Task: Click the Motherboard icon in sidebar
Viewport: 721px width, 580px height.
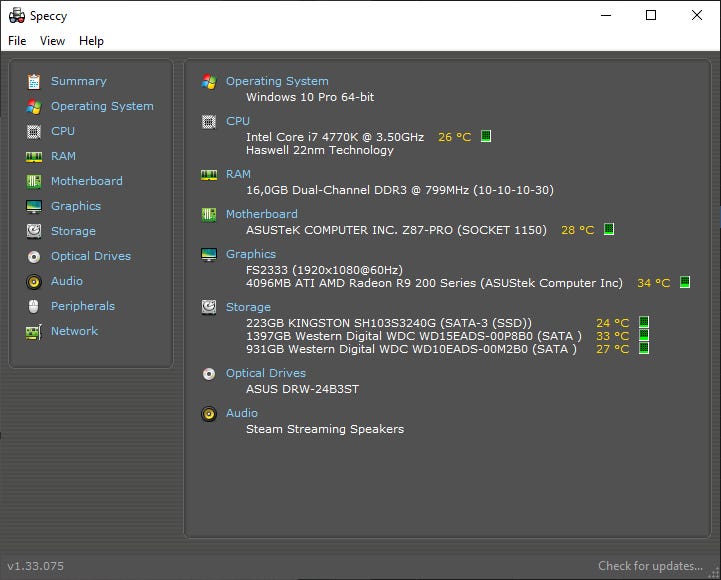Action: [34, 181]
